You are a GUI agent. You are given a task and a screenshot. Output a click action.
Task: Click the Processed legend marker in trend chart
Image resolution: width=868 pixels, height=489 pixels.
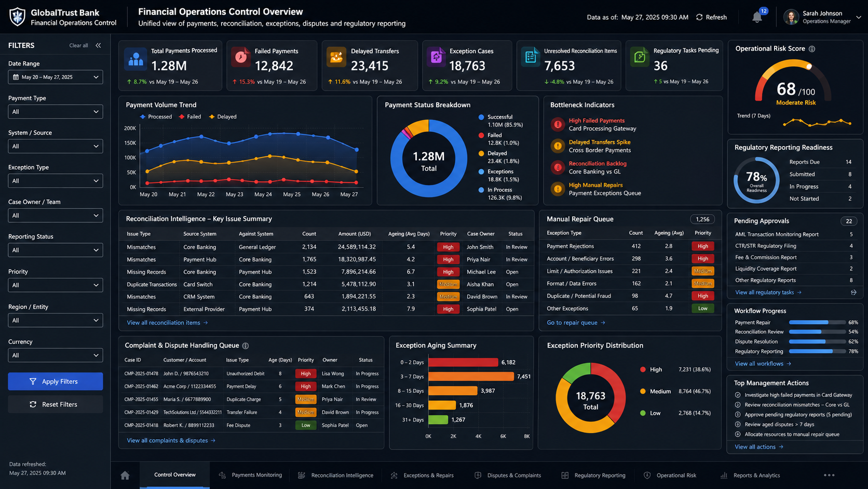[143, 117]
